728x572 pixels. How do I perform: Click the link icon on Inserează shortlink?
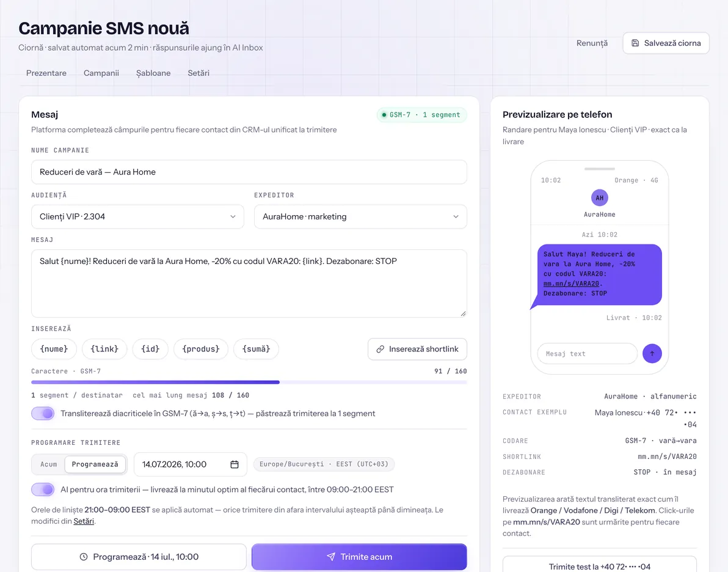[380, 349]
